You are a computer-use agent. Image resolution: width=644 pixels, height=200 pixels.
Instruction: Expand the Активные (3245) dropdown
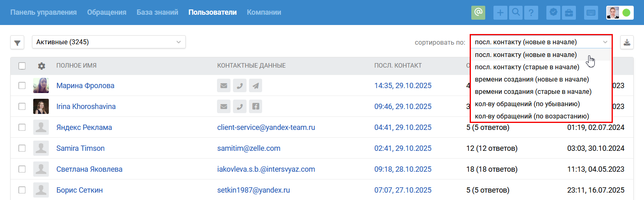click(x=109, y=42)
